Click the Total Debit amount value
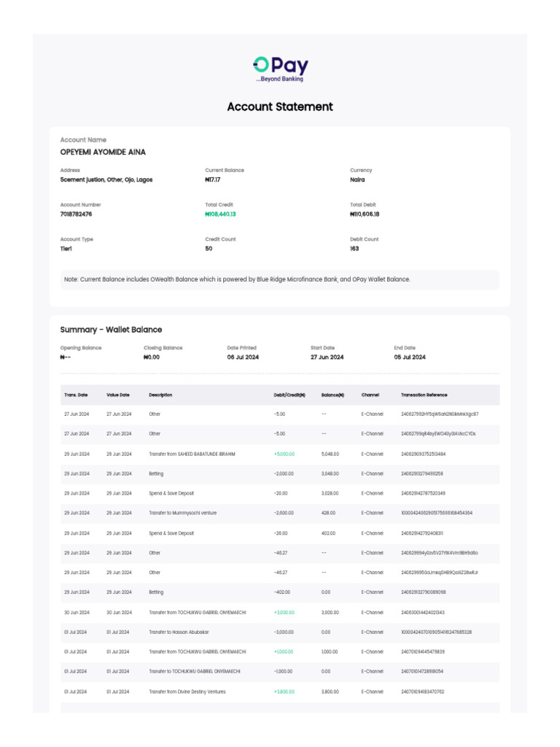This screenshot has width=560, height=747. pyautogui.click(x=365, y=214)
